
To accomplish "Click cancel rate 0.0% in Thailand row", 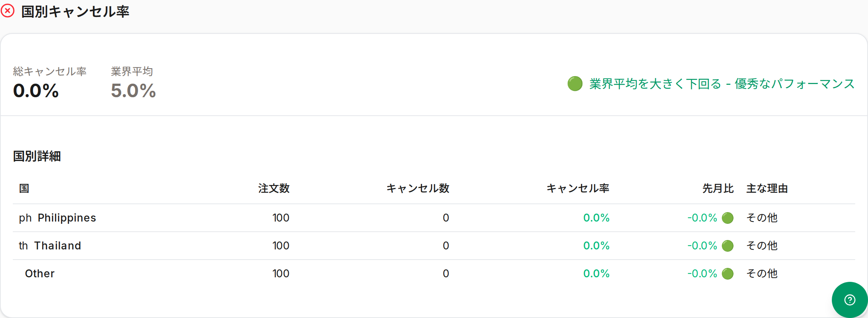I will (x=596, y=246).
